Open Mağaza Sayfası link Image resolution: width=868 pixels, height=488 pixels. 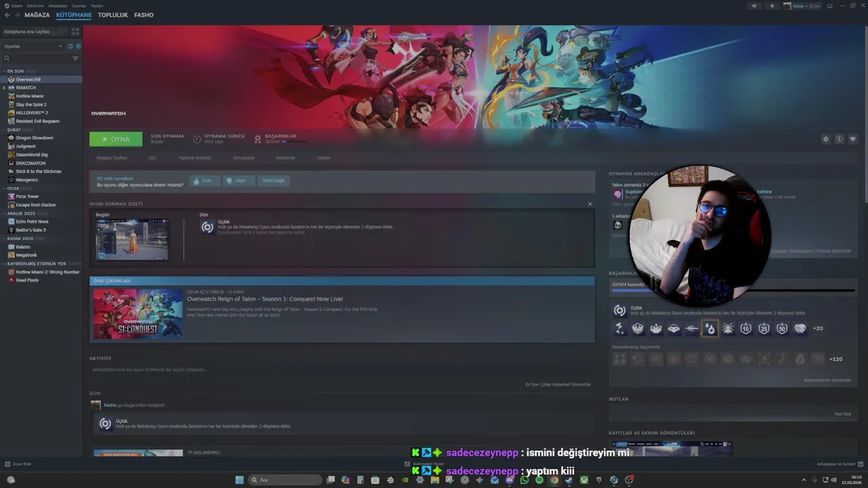point(111,158)
